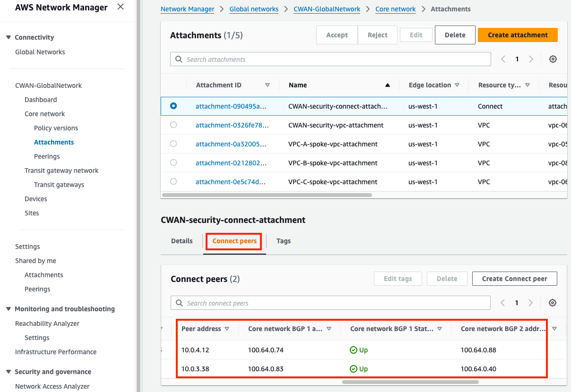This screenshot has width=571, height=392.
Task: Switch to the Details tab
Action: click(182, 241)
